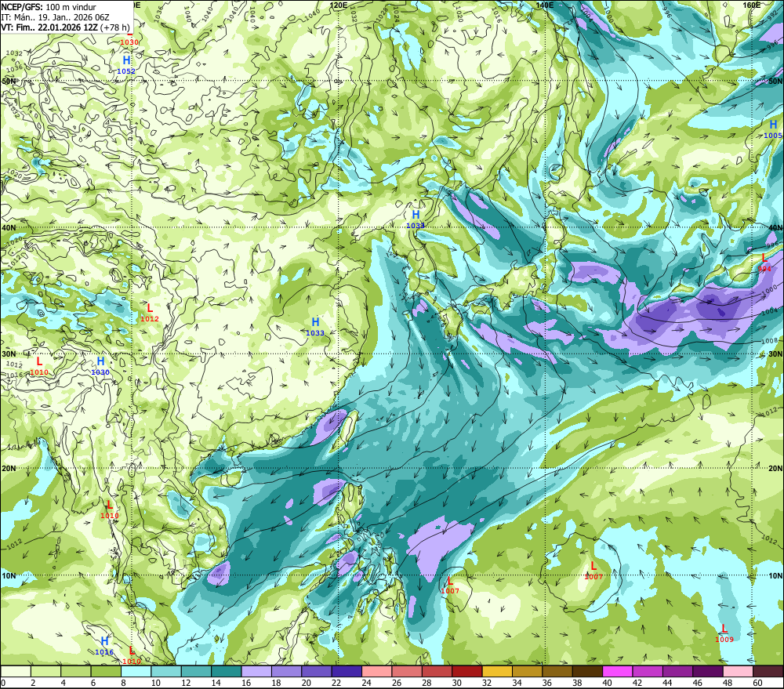Viewport: 784px width, 689px height.
Task: Click the lavender 16–18 legend swatch
Action: click(x=256, y=671)
